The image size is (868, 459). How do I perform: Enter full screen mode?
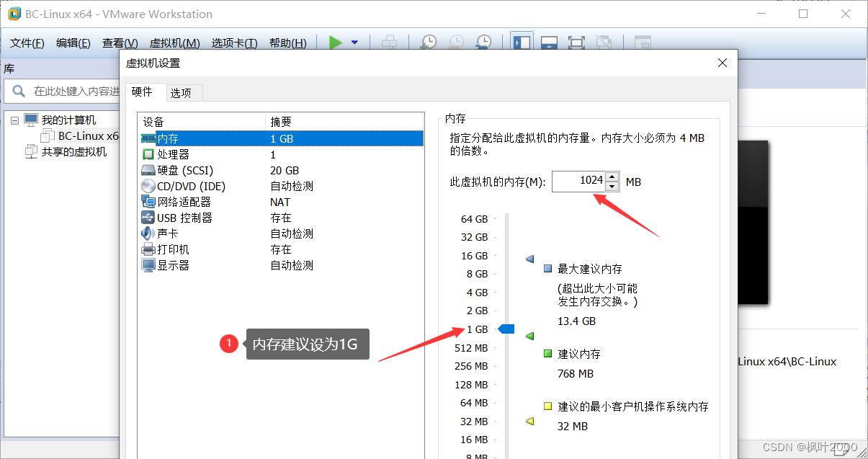pyautogui.click(x=576, y=42)
